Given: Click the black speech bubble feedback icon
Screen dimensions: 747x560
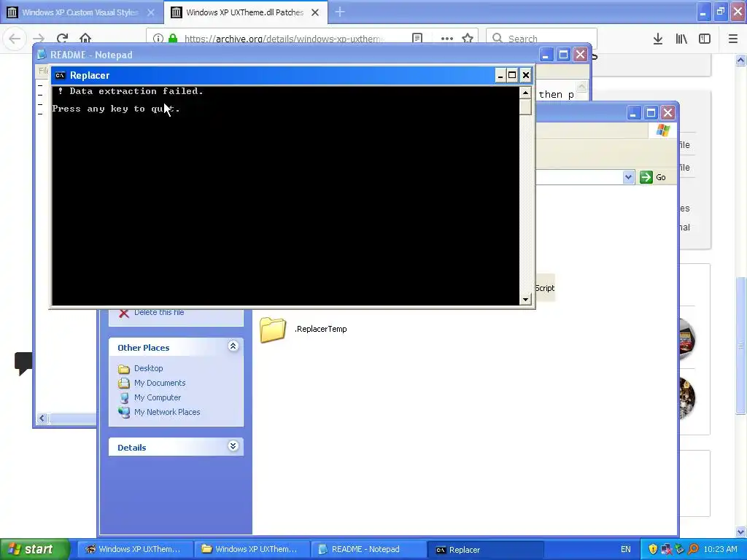Looking at the screenshot, I should pos(23,363).
